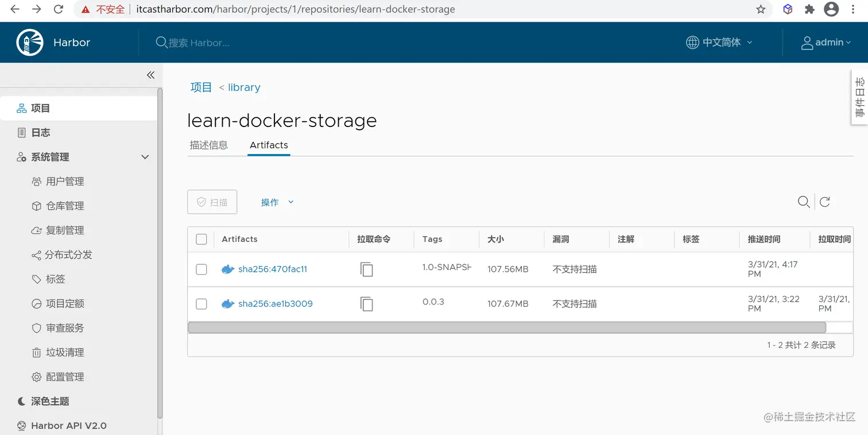Open the 事件日志 side panel

point(859,97)
